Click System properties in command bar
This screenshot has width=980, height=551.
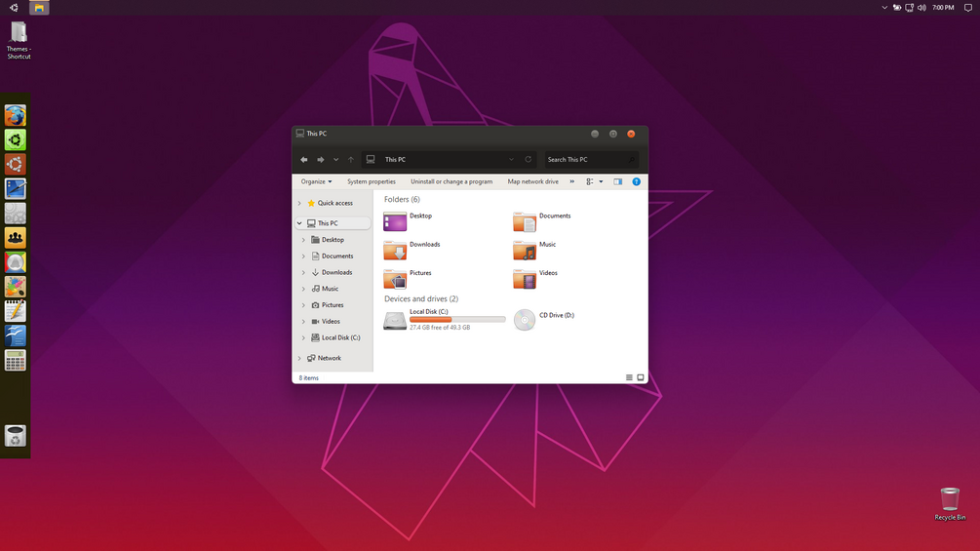(x=372, y=181)
